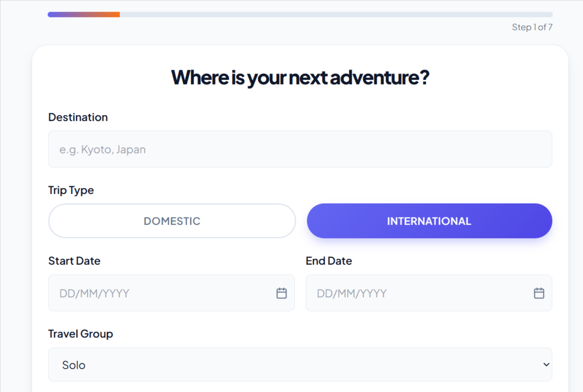Click the purple start of progress bar
This screenshot has width=583, height=392.
point(56,15)
